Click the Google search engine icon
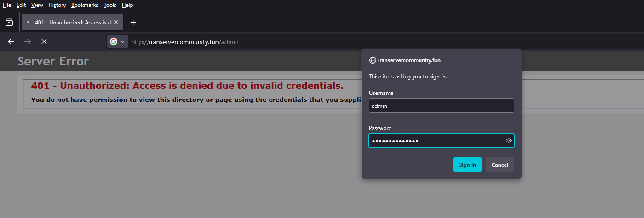The image size is (644, 218). 114,42
